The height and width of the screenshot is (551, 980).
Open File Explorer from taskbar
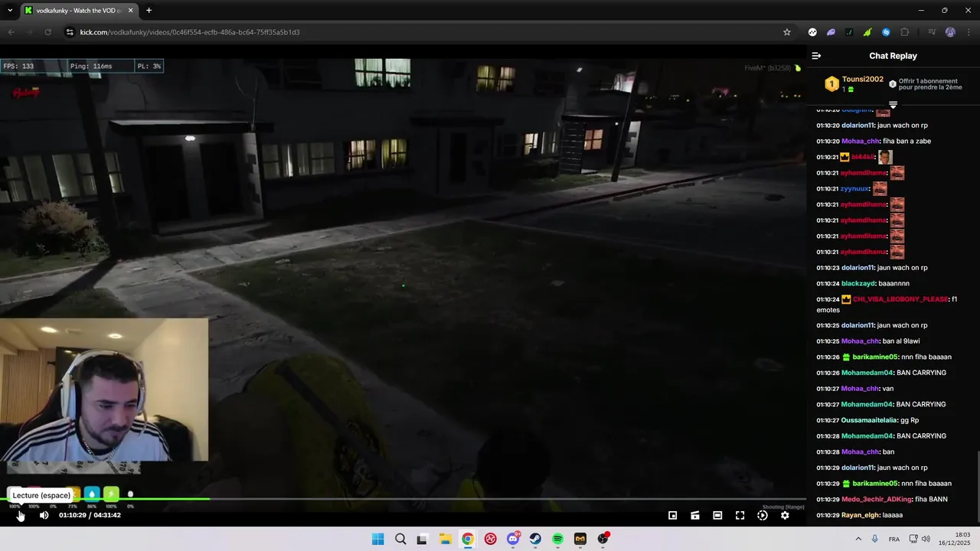pos(445,539)
